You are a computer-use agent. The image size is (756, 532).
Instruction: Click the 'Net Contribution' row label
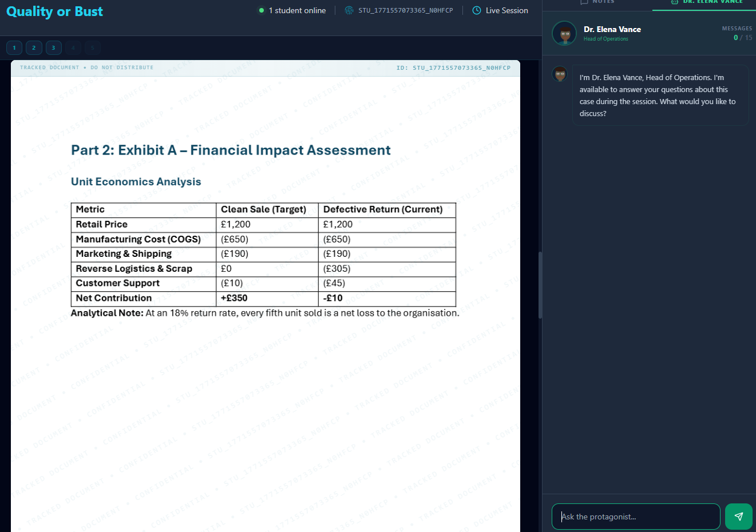[113, 298]
